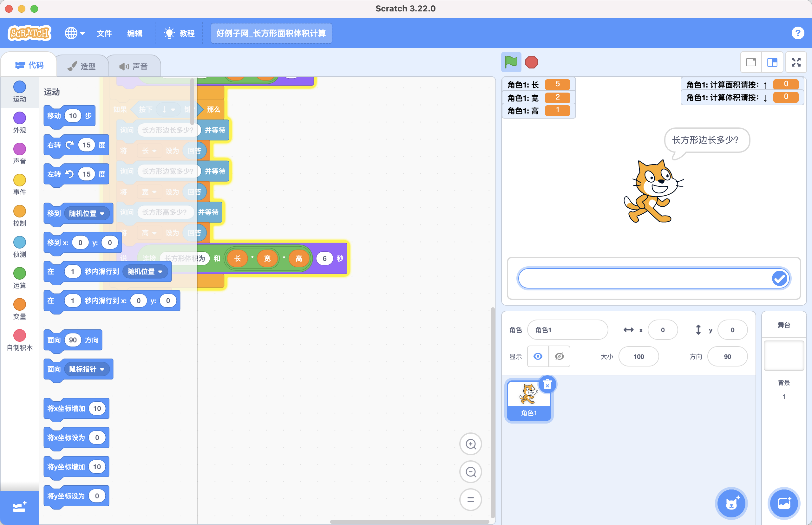Click the green flag to run the project

click(x=511, y=62)
